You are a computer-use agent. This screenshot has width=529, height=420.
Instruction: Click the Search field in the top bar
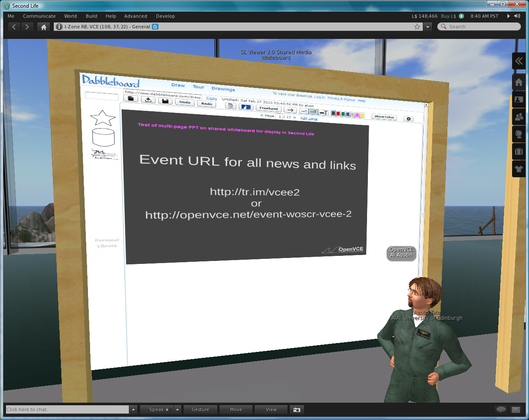479,27
